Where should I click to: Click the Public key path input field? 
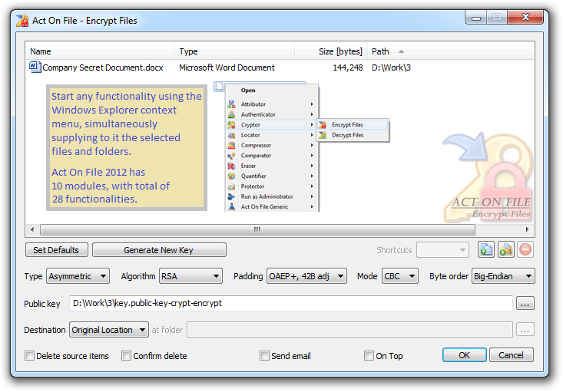pyautogui.click(x=291, y=304)
